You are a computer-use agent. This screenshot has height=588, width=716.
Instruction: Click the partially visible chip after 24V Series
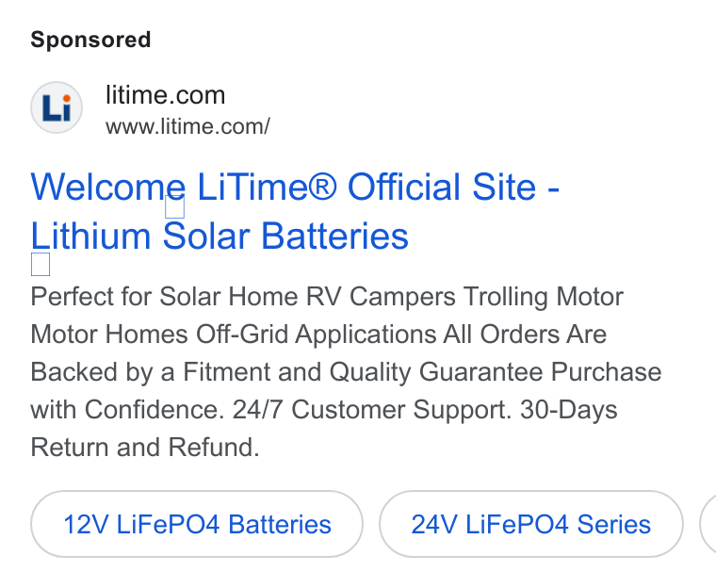[x=708, y=524]
